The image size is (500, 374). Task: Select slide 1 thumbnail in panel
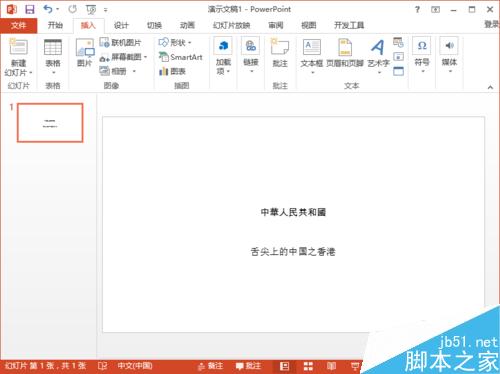click(x=50, y=123)
